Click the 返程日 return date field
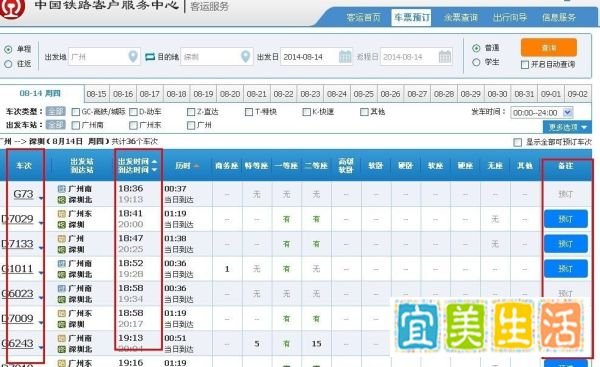This screenshot has width=600, height=367. [416, 57]
